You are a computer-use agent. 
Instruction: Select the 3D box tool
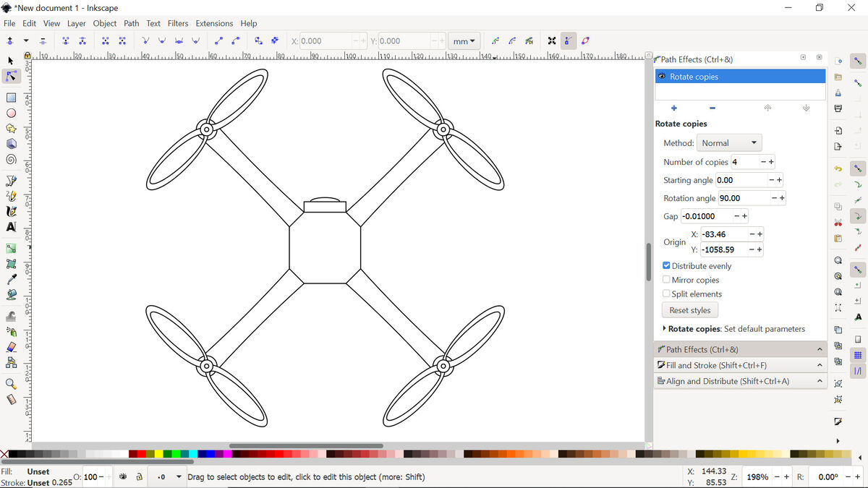[11, 144]
